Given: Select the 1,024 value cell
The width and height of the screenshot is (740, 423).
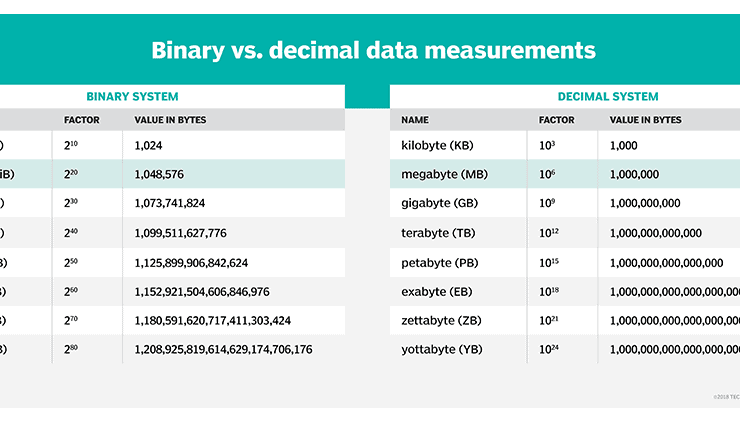Looking at the screenshot, I should coord(149,145).
